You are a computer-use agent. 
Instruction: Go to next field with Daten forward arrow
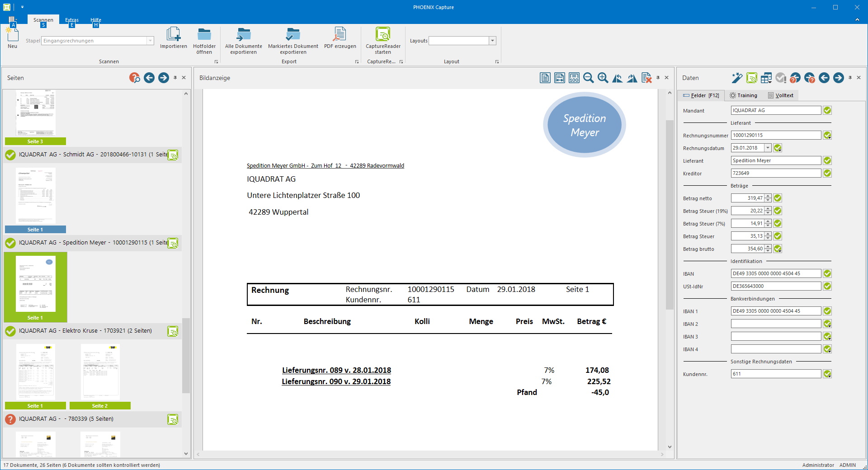pyautogui.click(x=839, y=78)
